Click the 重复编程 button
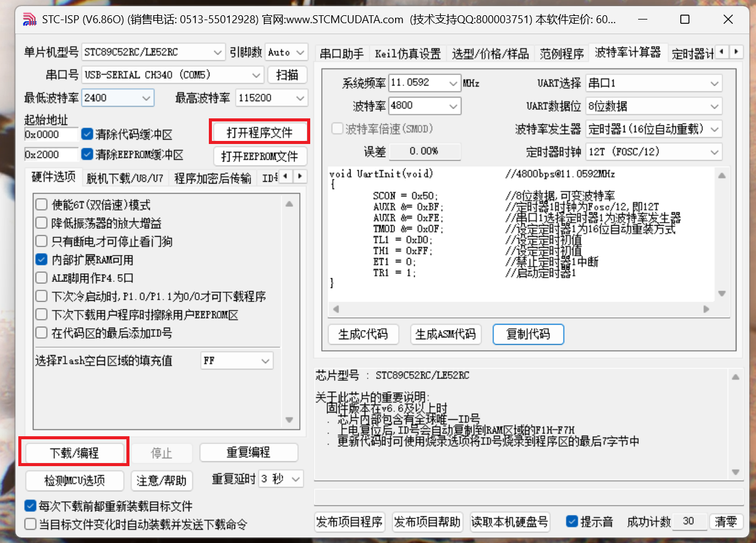 click(x=249, y=453)
